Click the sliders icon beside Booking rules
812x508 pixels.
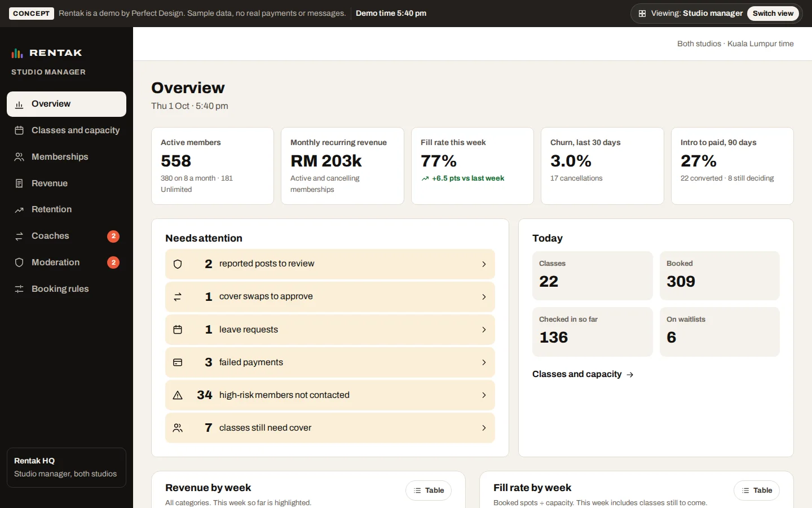click(x=19, y=289)
